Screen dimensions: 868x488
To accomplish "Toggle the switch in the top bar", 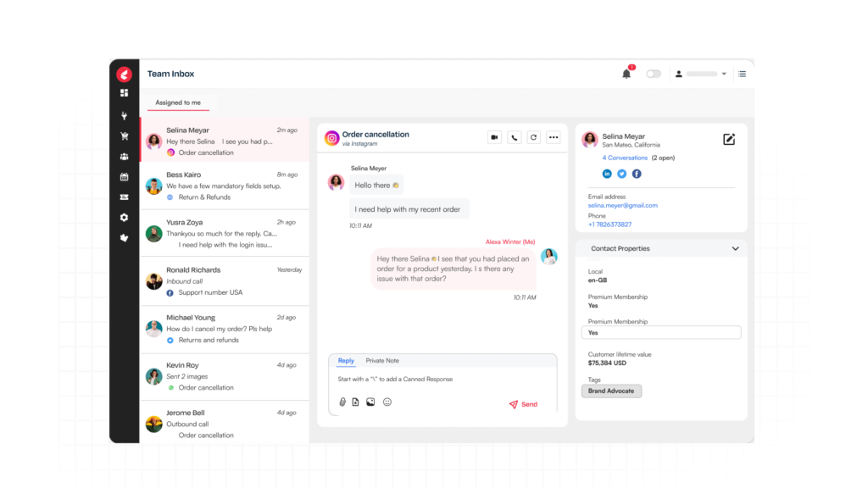I will point(654,74).
